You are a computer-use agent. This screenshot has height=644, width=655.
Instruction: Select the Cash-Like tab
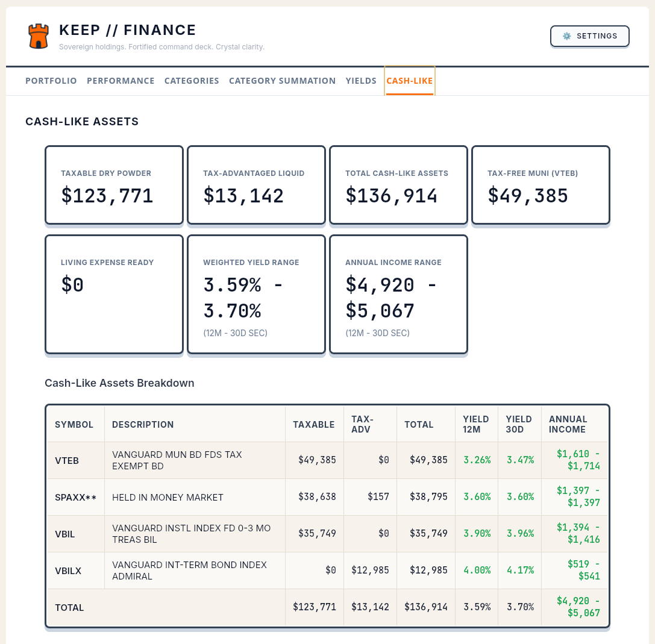pyautogui.click(x=409, y=81)
